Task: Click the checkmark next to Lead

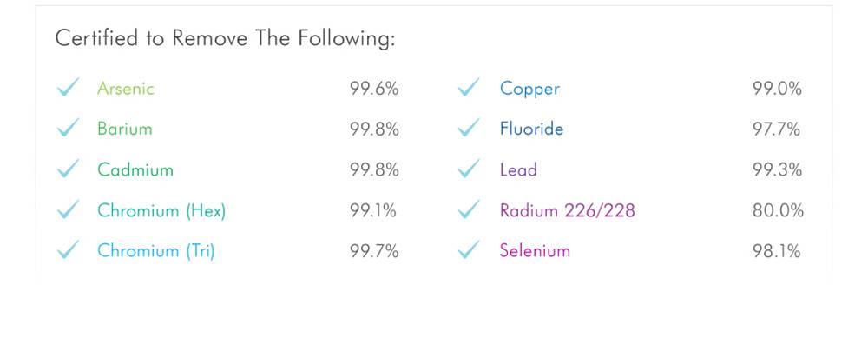Action: point(469,169)
